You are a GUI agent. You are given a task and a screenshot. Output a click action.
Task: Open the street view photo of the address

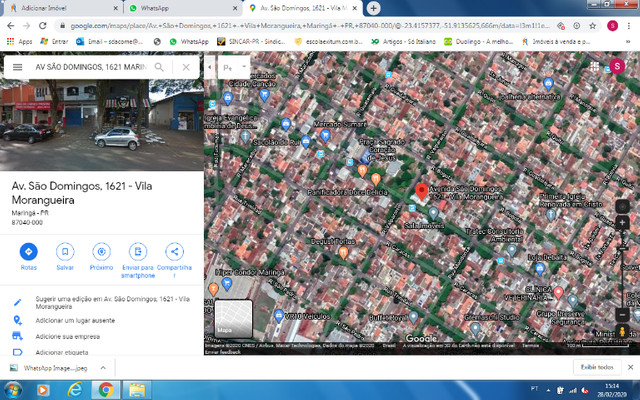click(102, 124)
